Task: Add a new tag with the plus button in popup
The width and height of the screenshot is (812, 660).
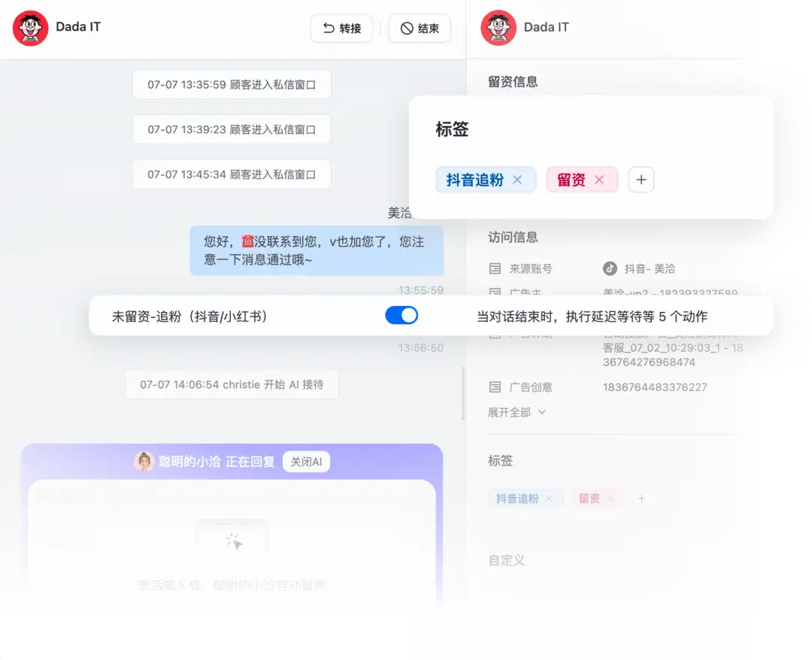Action: click(641, 180)
